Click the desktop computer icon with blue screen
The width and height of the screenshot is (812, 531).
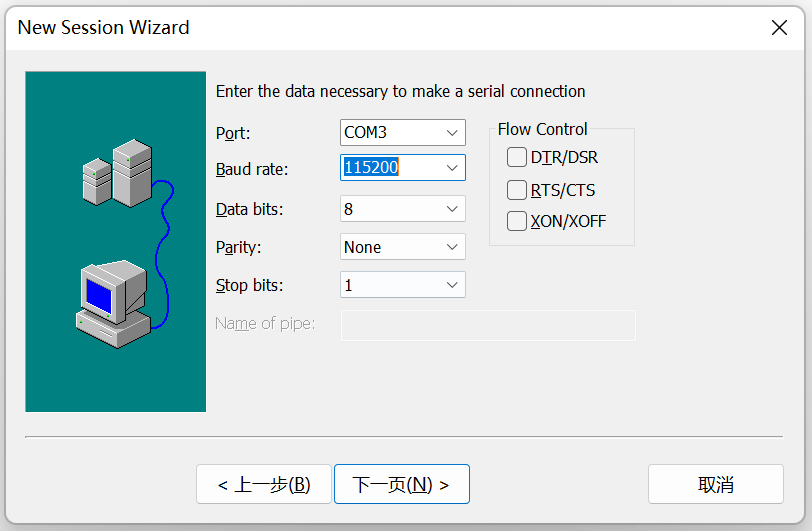point(112,303)
